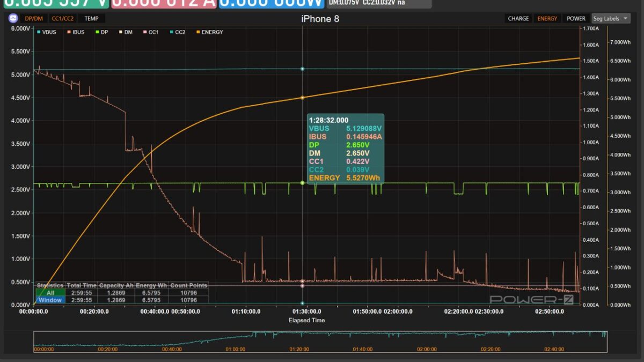
Task: Click the Count Points column header
Action: (x=188, y=286)
